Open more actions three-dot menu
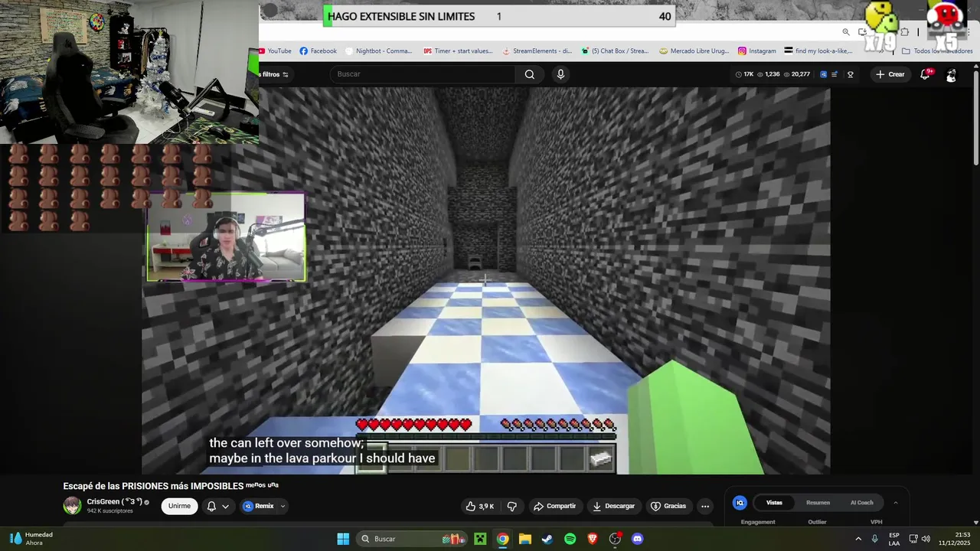 click(705, 506)
